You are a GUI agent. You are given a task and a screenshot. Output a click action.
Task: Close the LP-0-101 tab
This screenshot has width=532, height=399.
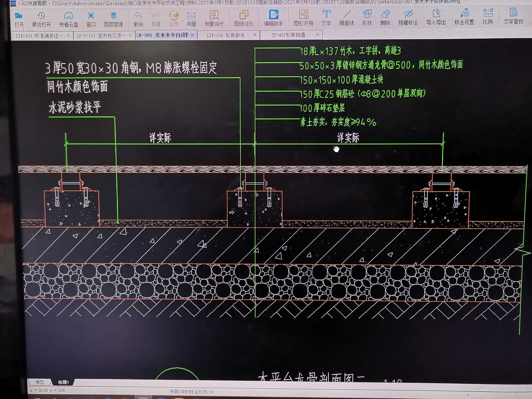click(130, 35)
